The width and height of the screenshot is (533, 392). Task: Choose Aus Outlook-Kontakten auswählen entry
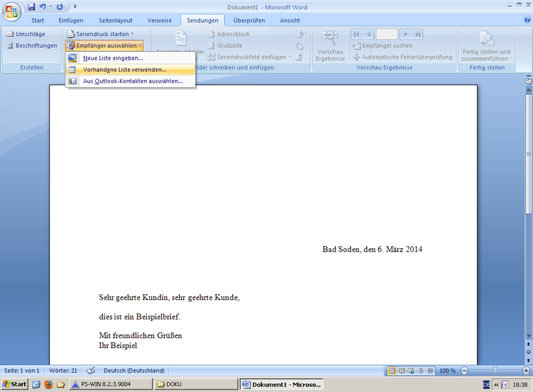pyautogui.click(x=131, y=81)
